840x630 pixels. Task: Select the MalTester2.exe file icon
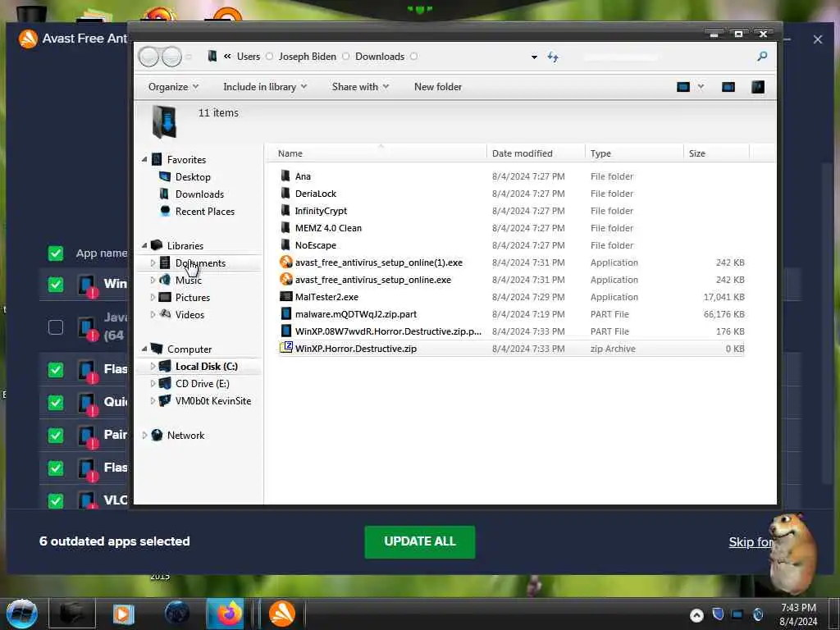(x=286, y=296)
